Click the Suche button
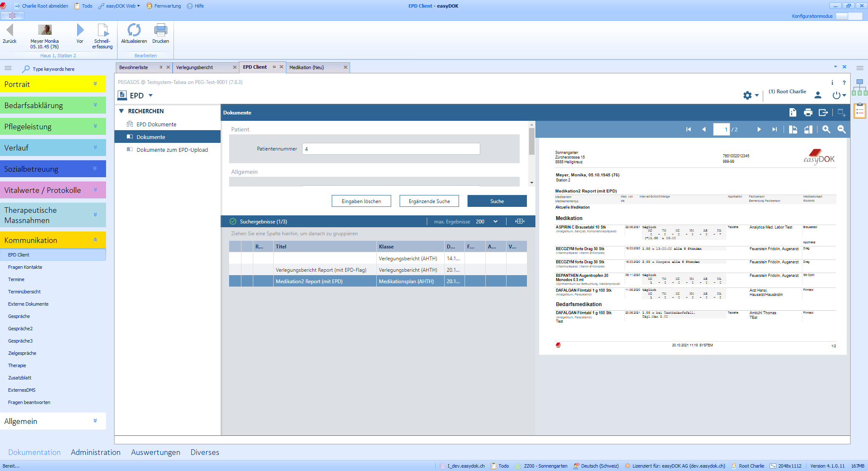Screen dimensions: 868x471 [x=497, y=201]
